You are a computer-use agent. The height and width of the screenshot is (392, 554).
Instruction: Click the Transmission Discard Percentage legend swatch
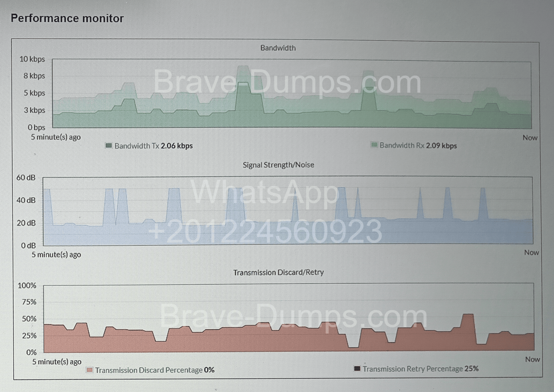point(89,370)
